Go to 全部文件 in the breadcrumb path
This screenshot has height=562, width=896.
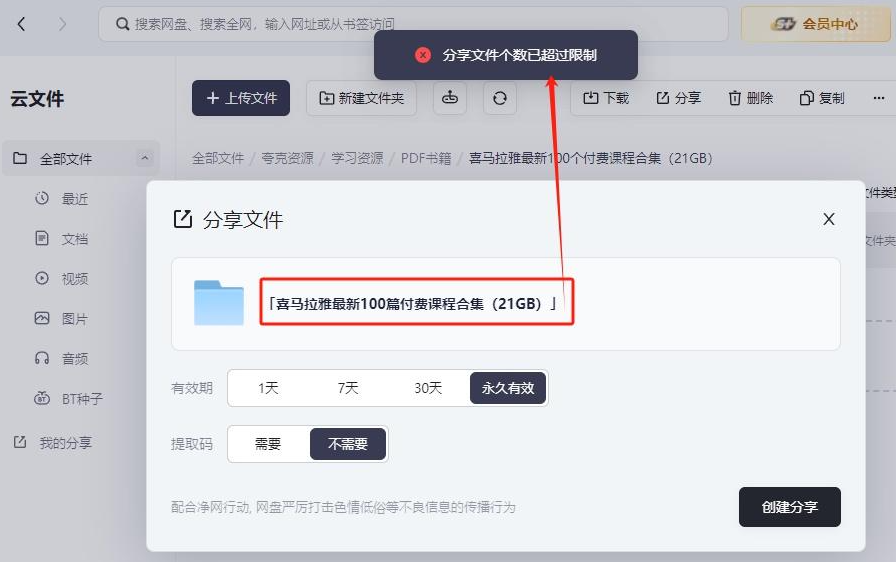(x=218, y=158)
